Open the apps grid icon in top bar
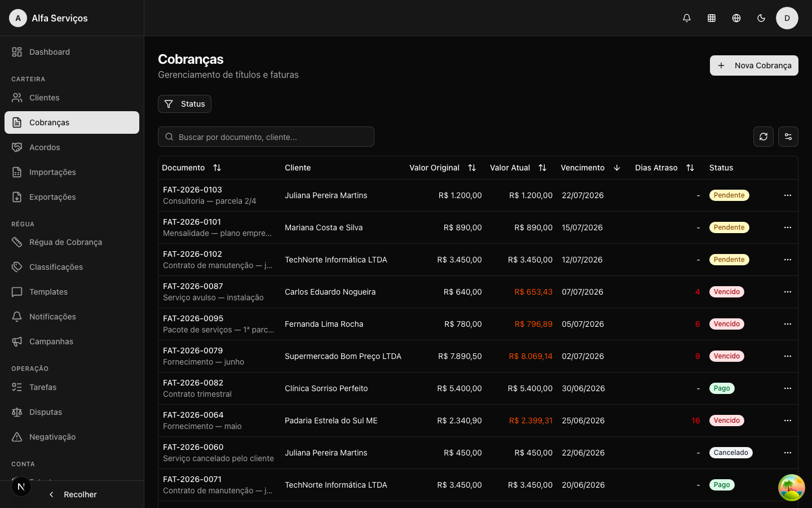812x508 pixels. point(712,18)
